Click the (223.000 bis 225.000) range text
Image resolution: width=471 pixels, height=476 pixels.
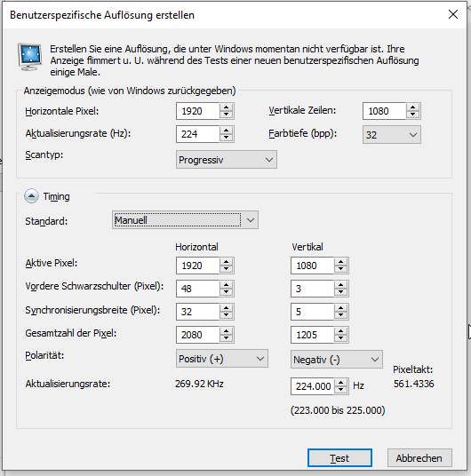point(338,410)
